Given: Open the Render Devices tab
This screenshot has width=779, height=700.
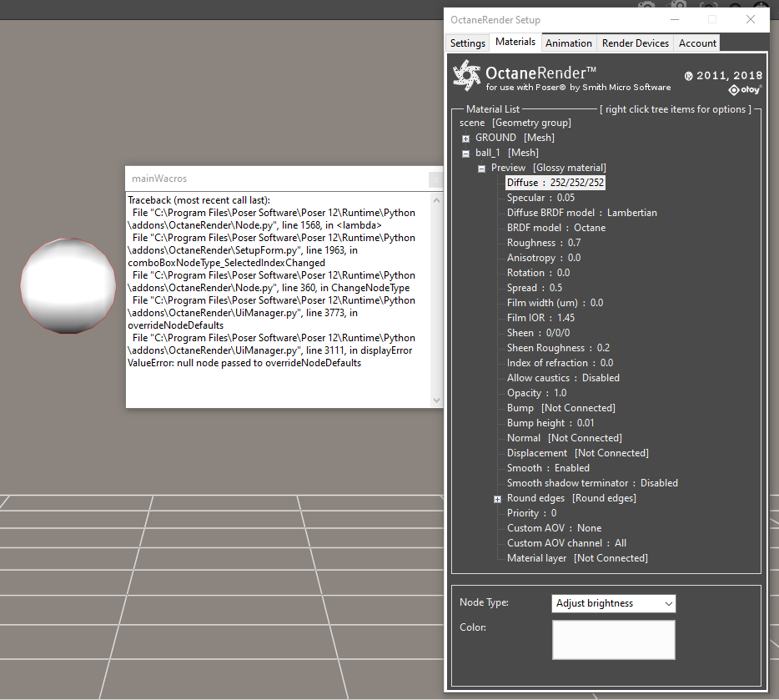Looking at the screenshot, I should [x=635, y=43].
